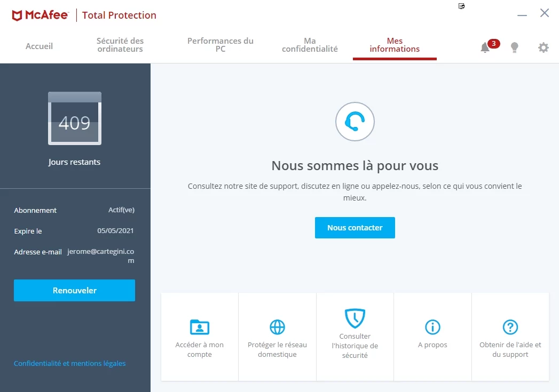Click the info circle icon

[x=432, y=327]
